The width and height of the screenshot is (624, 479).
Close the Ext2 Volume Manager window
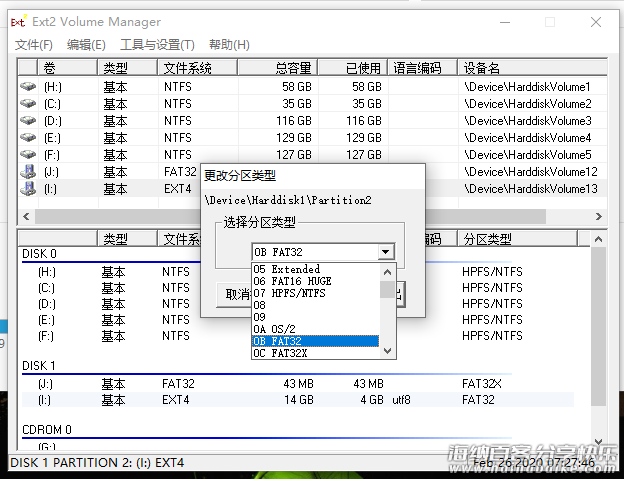pyautogui.click(x=596, y=22)
